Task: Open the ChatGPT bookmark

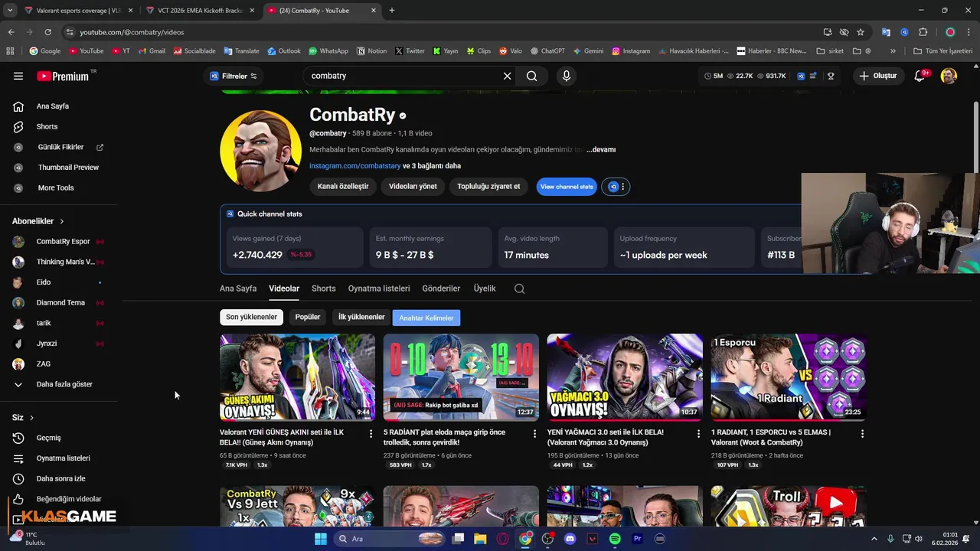Action: pyautogui.click(x=547, y=51)
